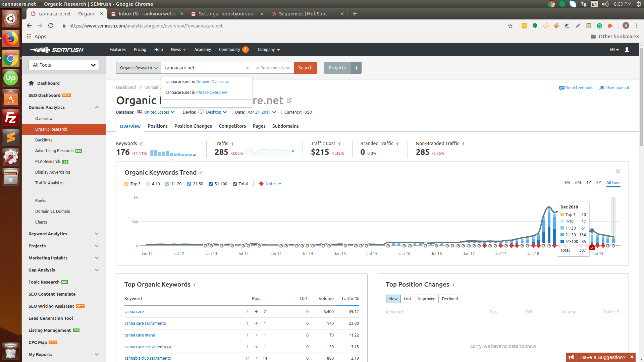The height and width of the screenshot is (362, 644).
Task: Dismiss the Have a Suggestion banner
Action: point(632,357)
